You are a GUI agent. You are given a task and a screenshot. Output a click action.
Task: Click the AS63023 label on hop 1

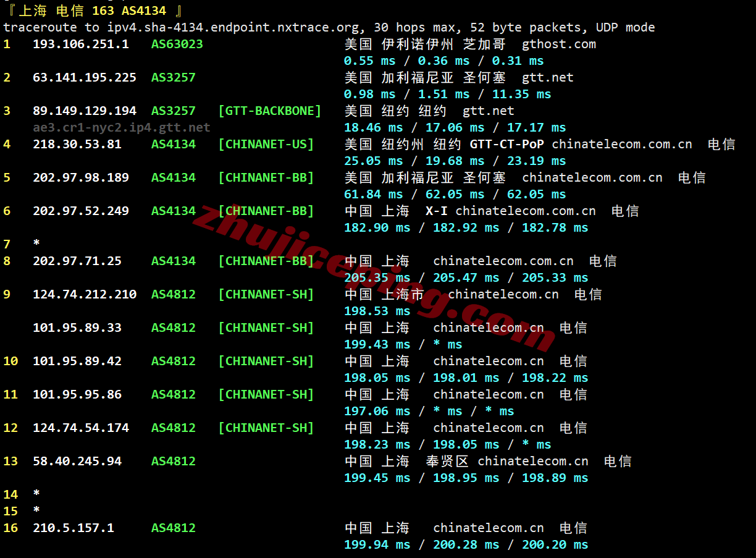[x=177, y=44]
